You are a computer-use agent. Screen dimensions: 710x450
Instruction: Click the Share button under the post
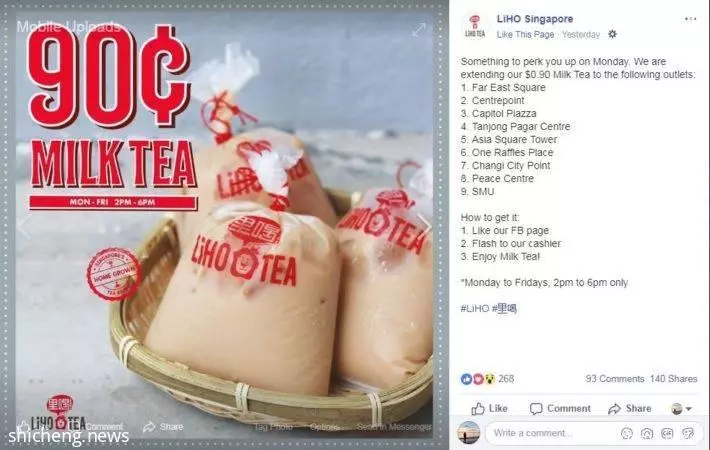[x=630, y=408]
